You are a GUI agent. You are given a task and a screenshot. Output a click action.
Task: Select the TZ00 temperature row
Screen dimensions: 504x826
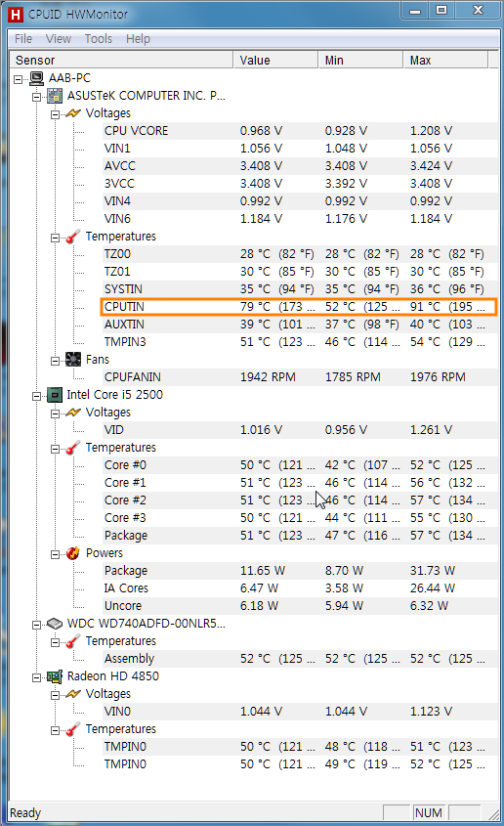coord(300,254)
